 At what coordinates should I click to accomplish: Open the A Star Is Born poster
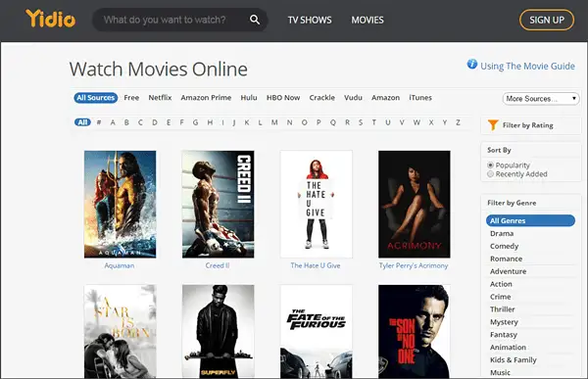click(x=120, y=331)
